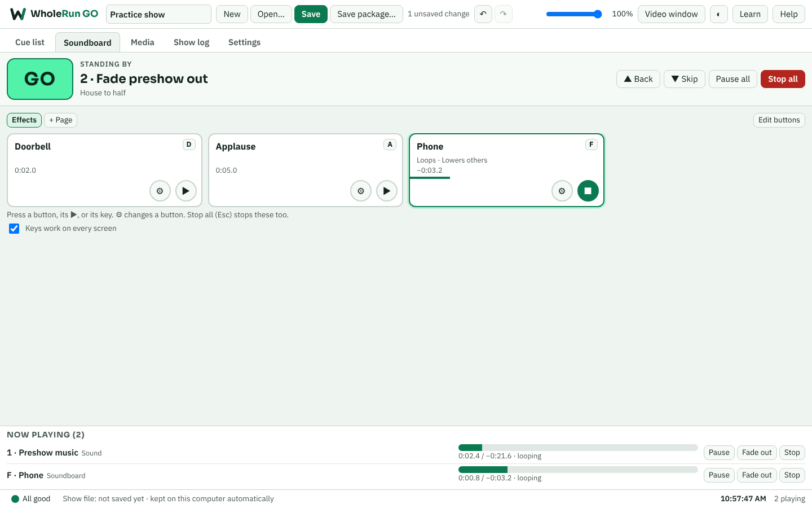The width and height of the screenshot is (812, 508).
Task: Open the Show log tab
Action: click(192, 42)
